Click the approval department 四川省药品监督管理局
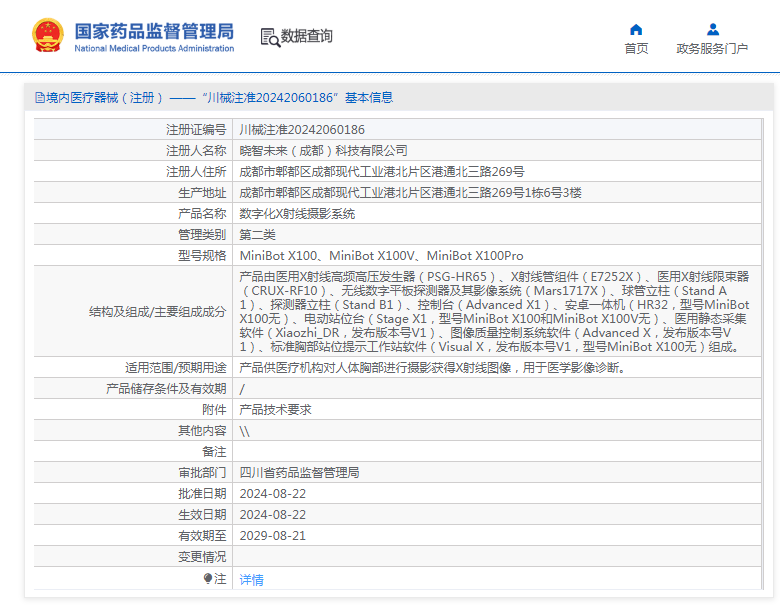This screenshot has height=605, width=780. (299, 473)
